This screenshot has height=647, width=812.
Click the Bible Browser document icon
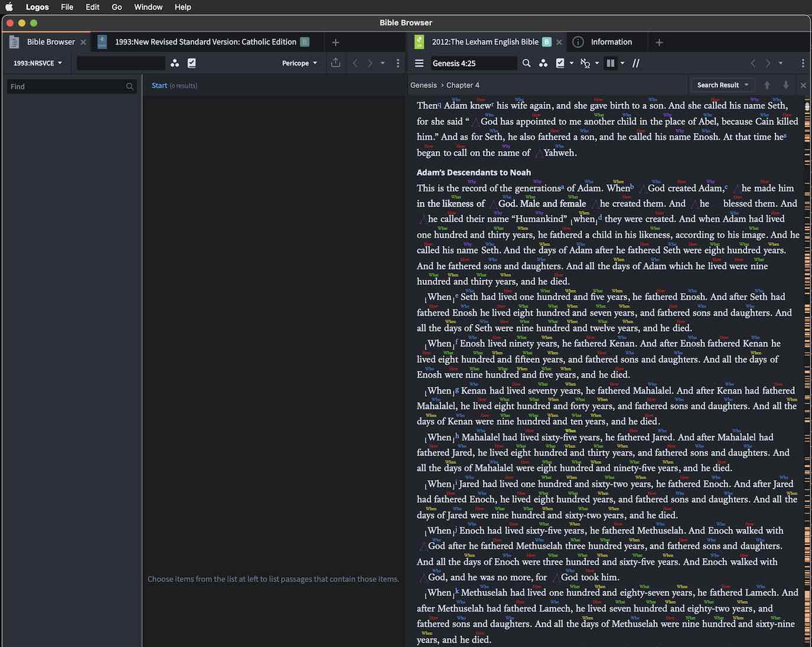click(x=14, y=42)
